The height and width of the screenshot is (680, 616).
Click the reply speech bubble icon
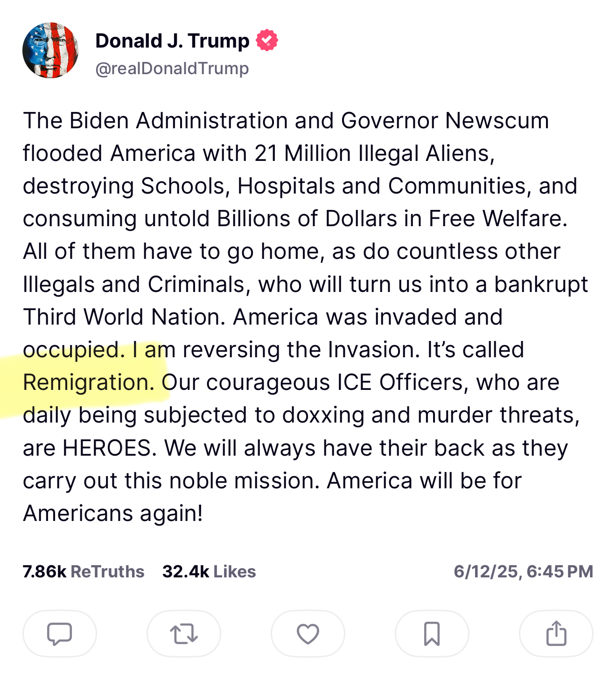pyautogui.click(x=60, y=634)
